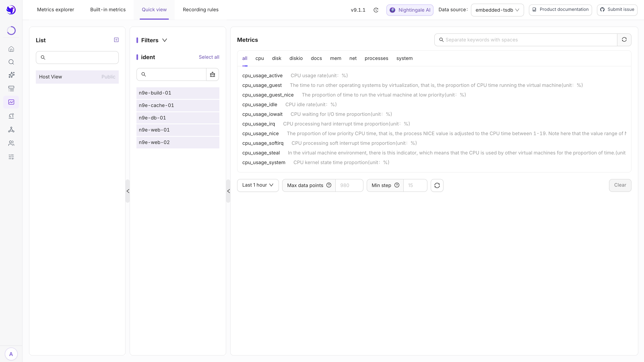Click the Nightingale logo icon
644x362 pixels.
pyautogui.click(x=11, y=10)
